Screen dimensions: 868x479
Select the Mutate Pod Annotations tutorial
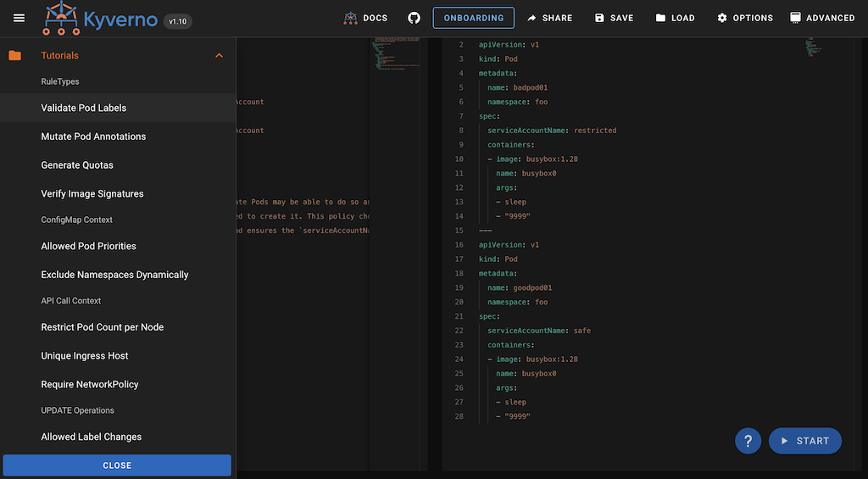pos(93,136)
